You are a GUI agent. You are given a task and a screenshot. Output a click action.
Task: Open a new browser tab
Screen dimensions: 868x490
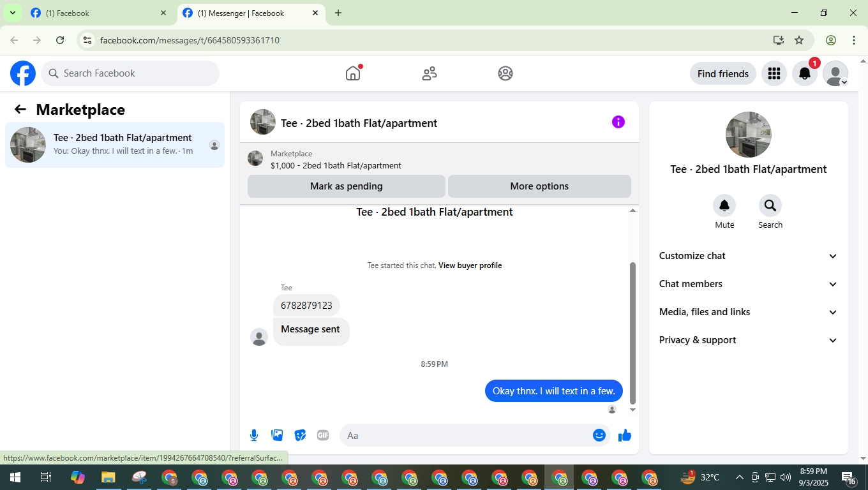coord(338,13)
